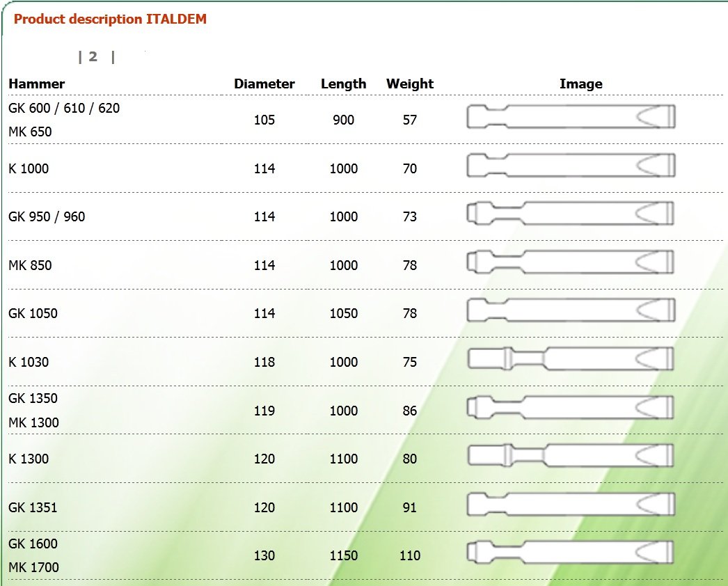This screenshot has height=586, width=728.
Task: Click the K 1030 chisel image
Action: click(x=571, y=358)
